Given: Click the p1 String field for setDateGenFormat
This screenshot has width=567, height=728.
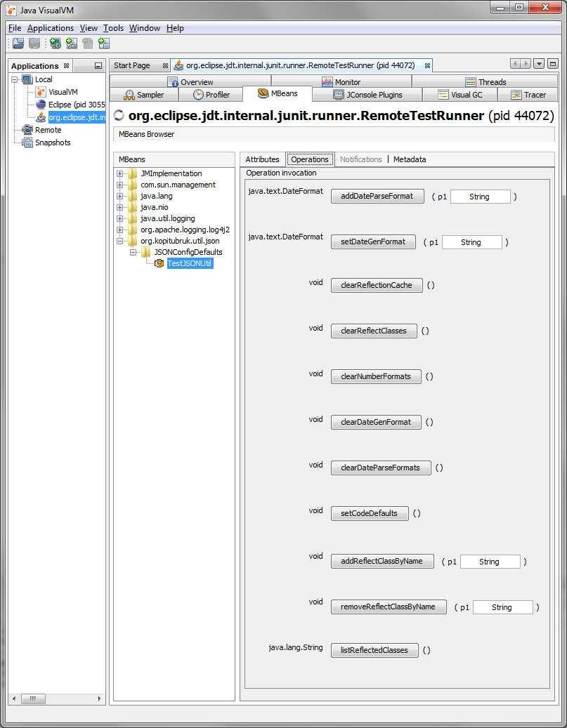Looking at the screenshot, I should (x=471, y=242).
